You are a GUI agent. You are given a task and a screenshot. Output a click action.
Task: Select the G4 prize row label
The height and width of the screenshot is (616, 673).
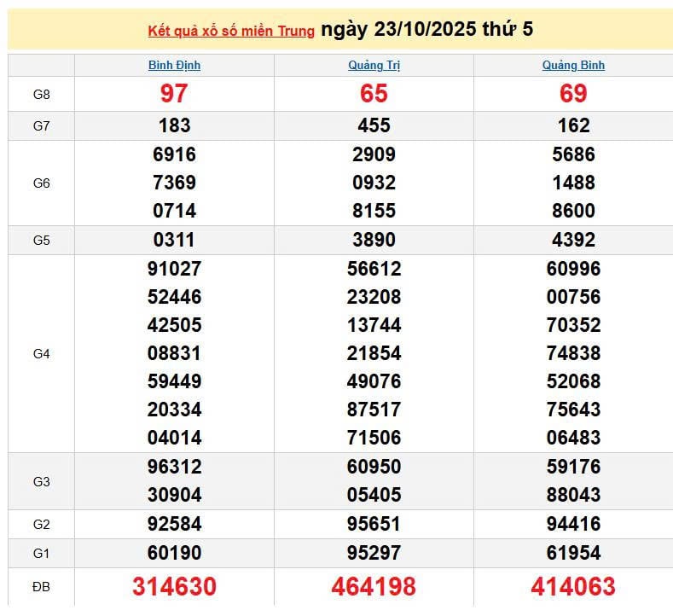41,353
